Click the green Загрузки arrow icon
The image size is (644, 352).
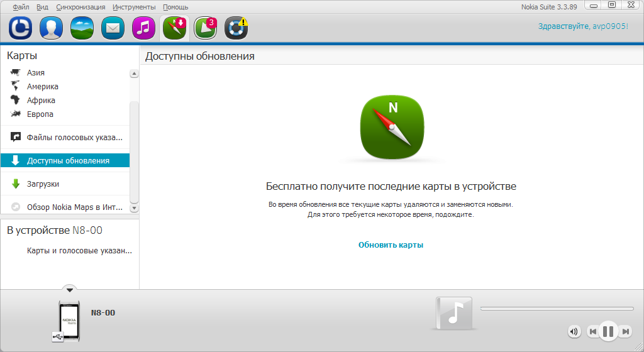16,184
